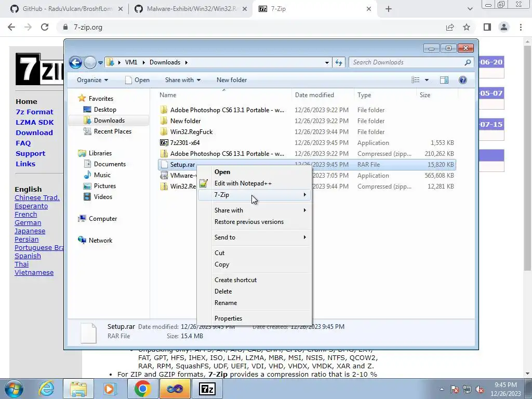This screenshot has height=399, width=532.
Task: Open a new Chrome tab
Action: point(389,9)
